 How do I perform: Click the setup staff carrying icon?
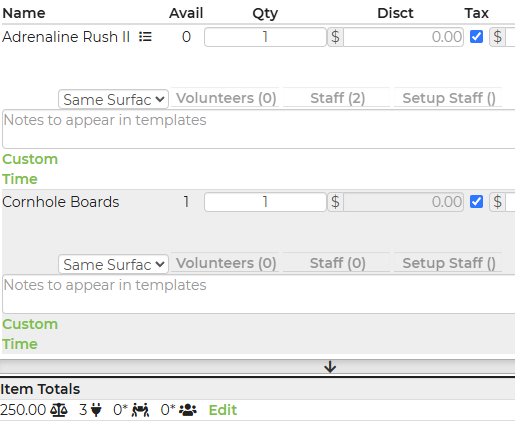[x=140, y=410]
